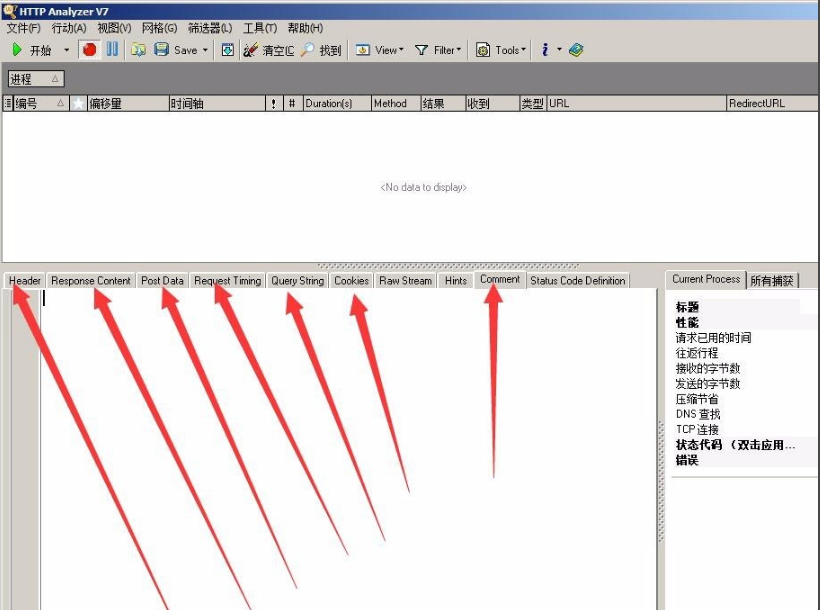
Task: Click the red record icon on the toolbar
Action: (x=90, y=49)
